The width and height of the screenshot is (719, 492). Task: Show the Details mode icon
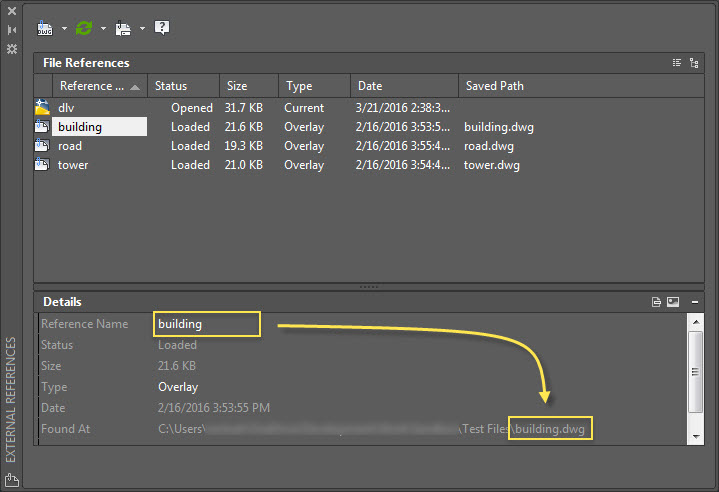pyautogui.click(x=656, y=302)
